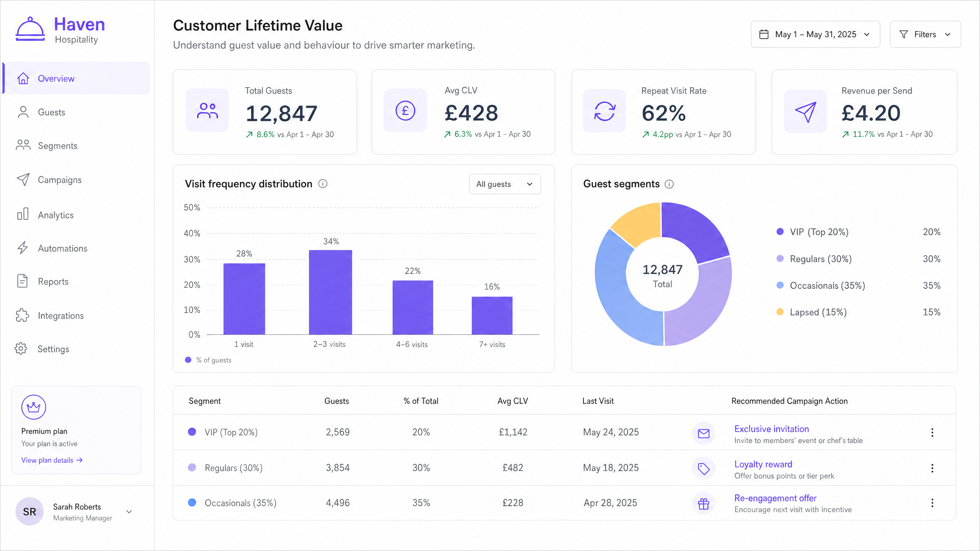Open more options for Regulars row

click(x=932, y=468)
